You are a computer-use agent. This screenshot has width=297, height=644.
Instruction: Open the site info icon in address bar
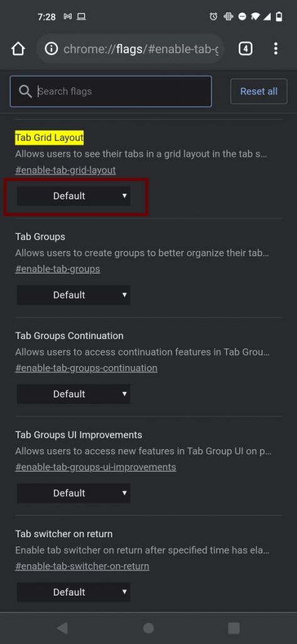[x=51, y=49]
